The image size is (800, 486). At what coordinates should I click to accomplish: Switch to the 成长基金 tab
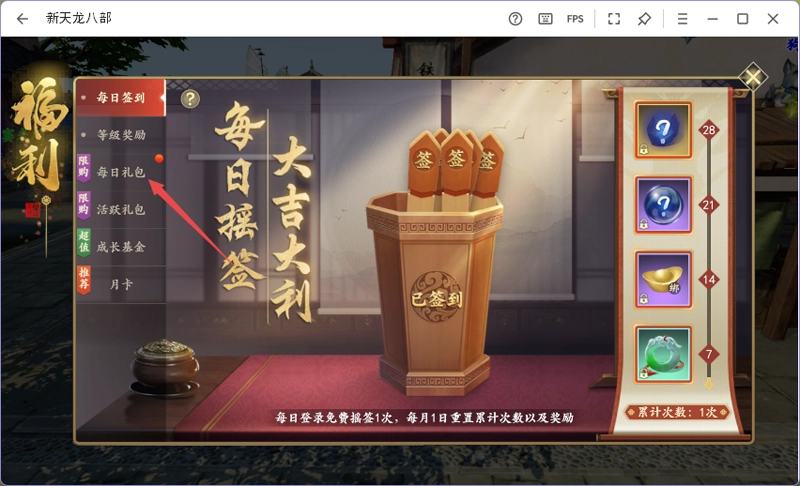pos(121,247)
